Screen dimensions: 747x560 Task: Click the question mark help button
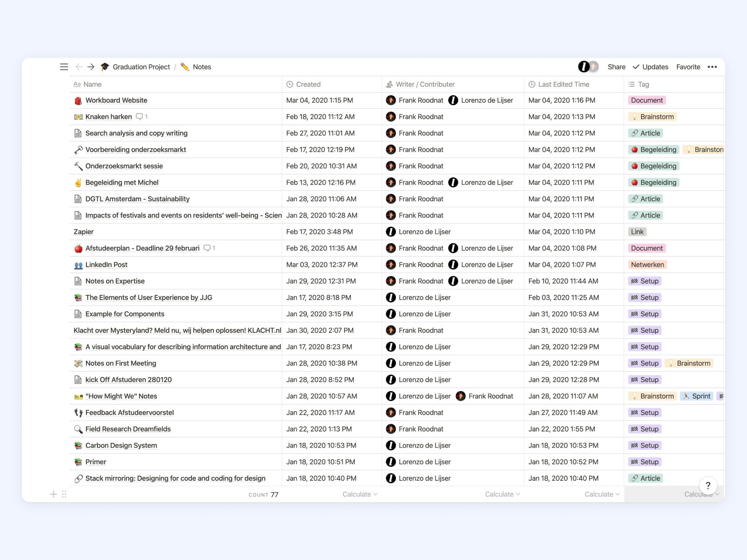708,485
